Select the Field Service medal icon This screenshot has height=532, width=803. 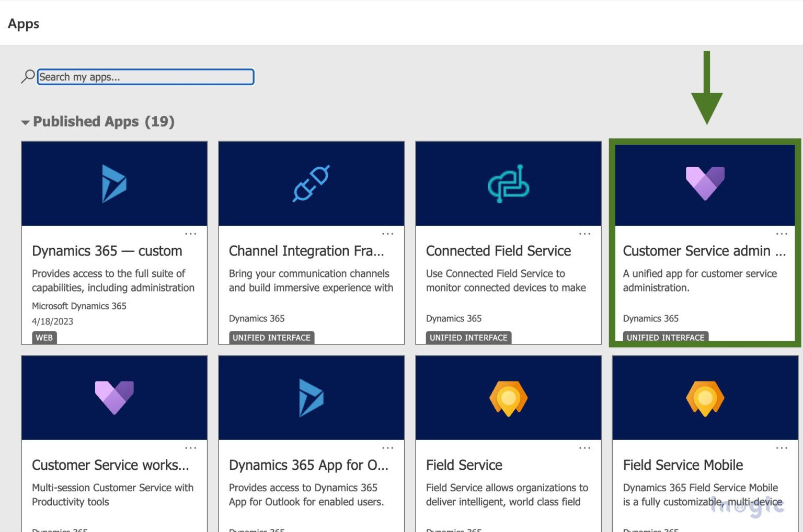[x=508, y=397]
